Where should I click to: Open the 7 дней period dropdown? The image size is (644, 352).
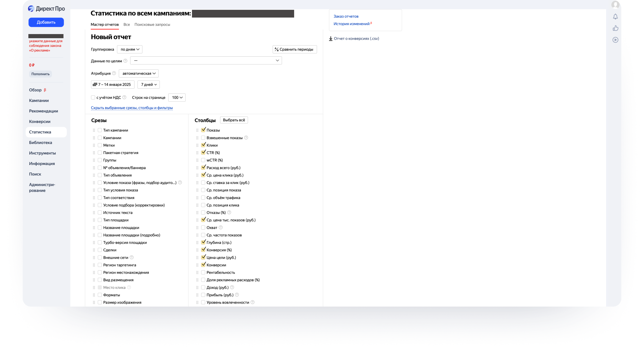coord(149,85)
